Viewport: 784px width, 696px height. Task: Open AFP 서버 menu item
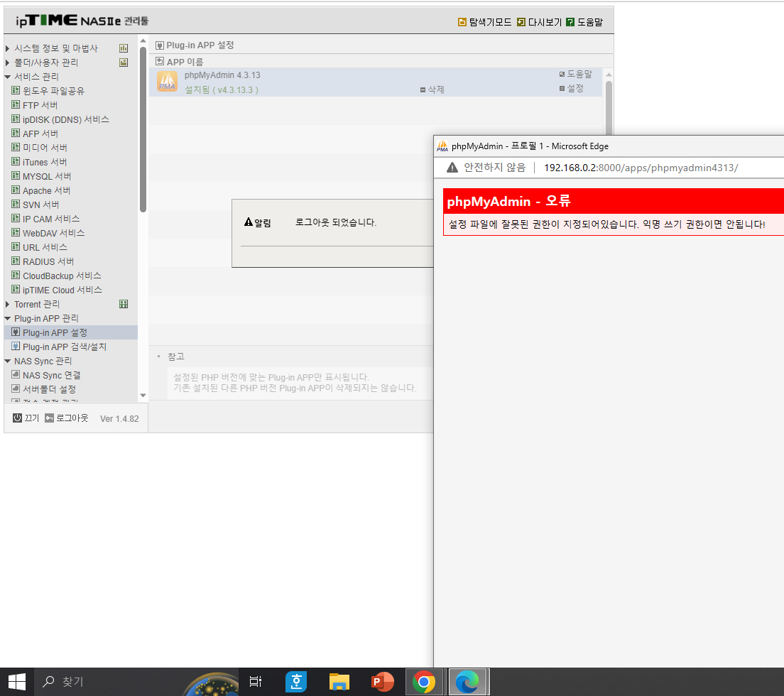tap(35, 134)
